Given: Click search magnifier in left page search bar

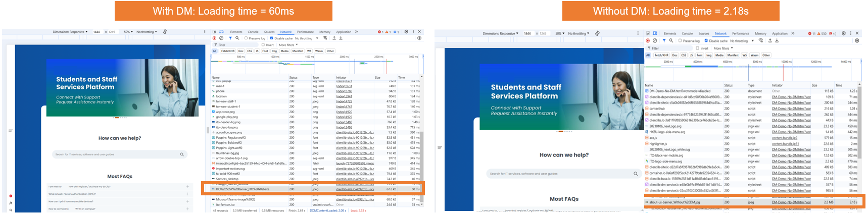Looking at the screenshot, I should coord(182,154).
